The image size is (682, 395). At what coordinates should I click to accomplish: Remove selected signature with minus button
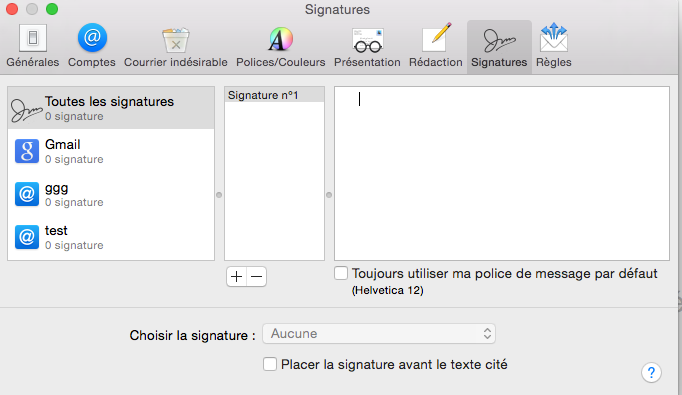257,277
